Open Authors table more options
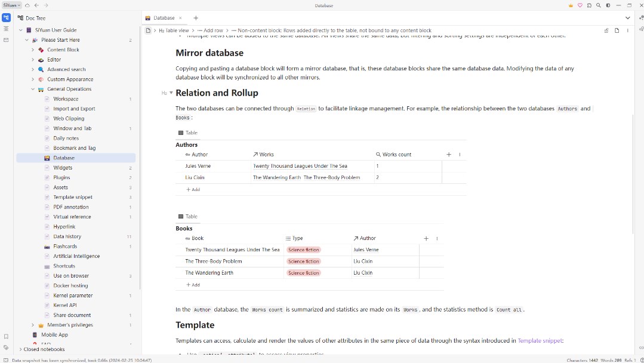644x363 pixels. coord(460,155)
